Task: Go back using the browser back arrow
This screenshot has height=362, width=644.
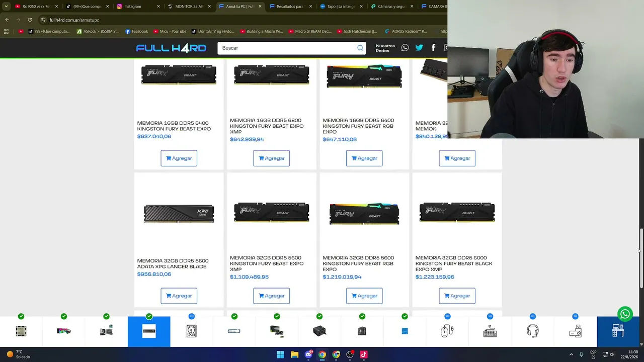Action: (7, 20)
